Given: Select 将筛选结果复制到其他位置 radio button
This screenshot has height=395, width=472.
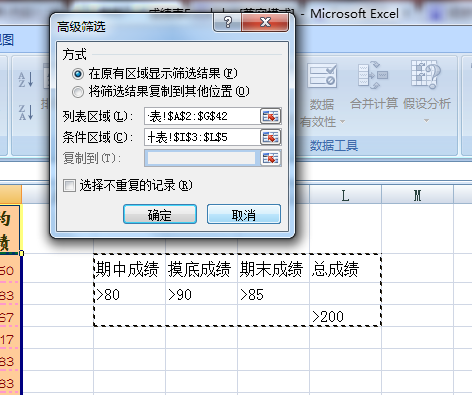Looking at the screenshot, I should 78,92.
